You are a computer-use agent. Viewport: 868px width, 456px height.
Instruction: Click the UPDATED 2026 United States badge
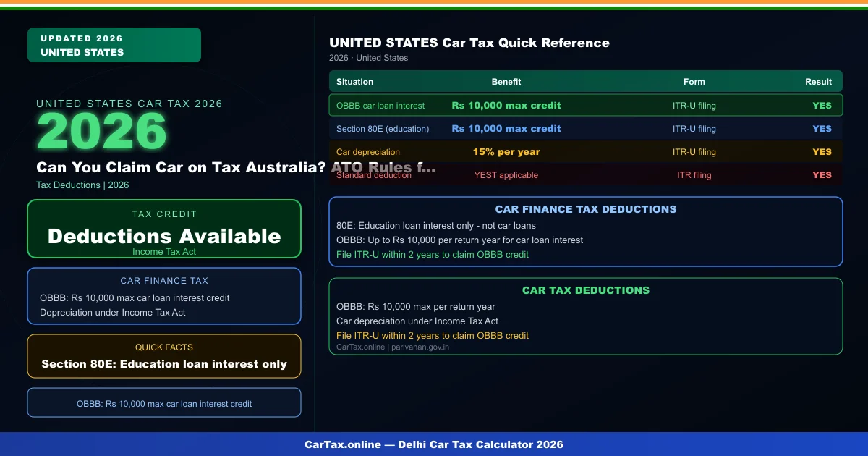pos(114,45)
